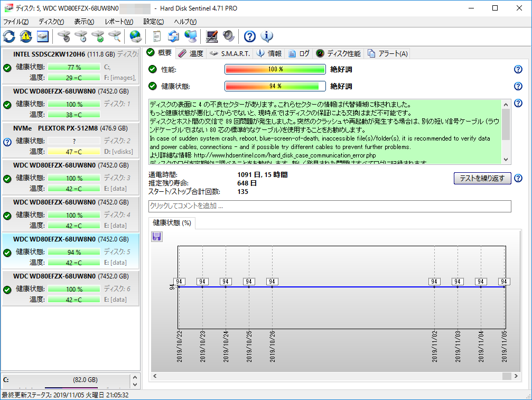The height and width of the screenshot is (400, 532).
Task: Click the info bubble about toolbar icon
Action: pos(267,36)
